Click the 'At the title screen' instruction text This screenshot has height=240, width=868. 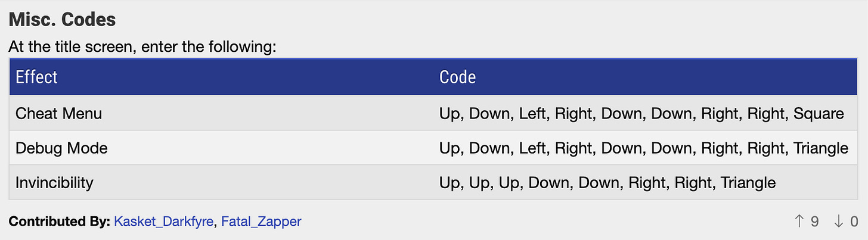pyautogui.click(x=142, y=46)
